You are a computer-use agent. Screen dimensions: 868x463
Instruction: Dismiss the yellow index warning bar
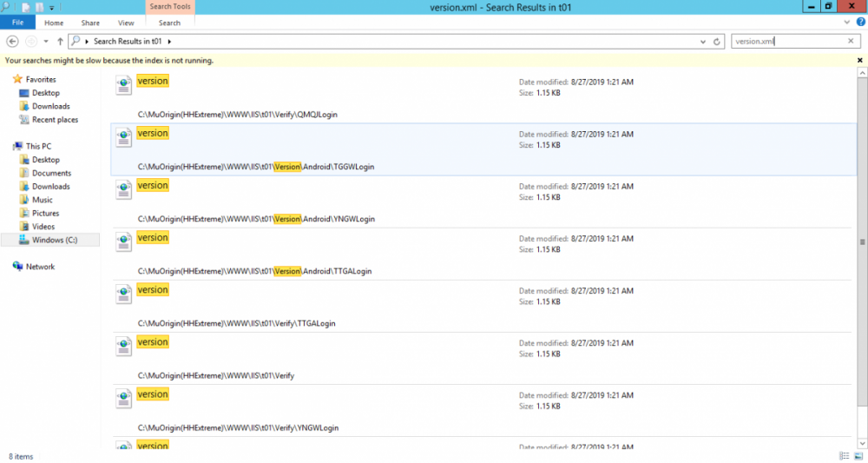859,60
